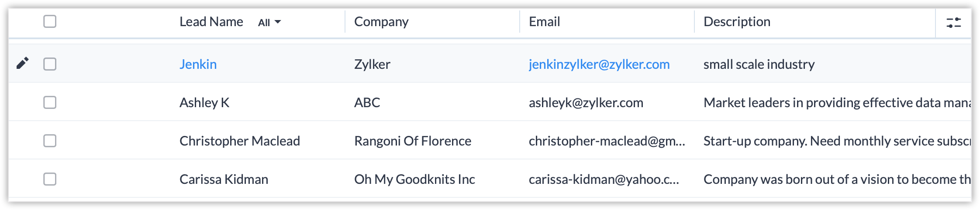Click the Oh My Goodknits Inc cell
The width and height of the screenshot is (980, 210).
tap(414, 179)
